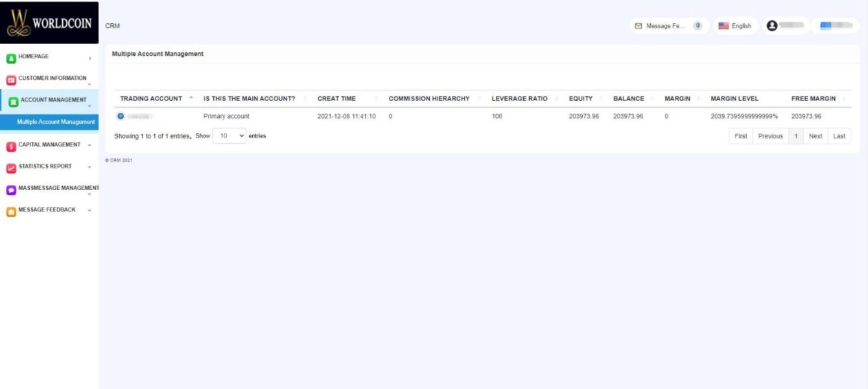Click the 2021-12-08 11:41:10 cell
The height and width of the screenshot is (389, 868).
[346, 116]
